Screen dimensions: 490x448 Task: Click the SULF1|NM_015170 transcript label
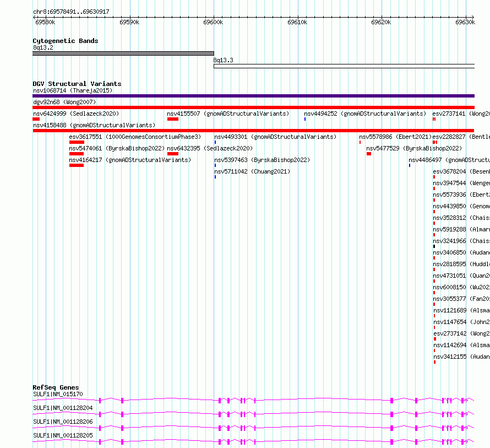[58, 394]
